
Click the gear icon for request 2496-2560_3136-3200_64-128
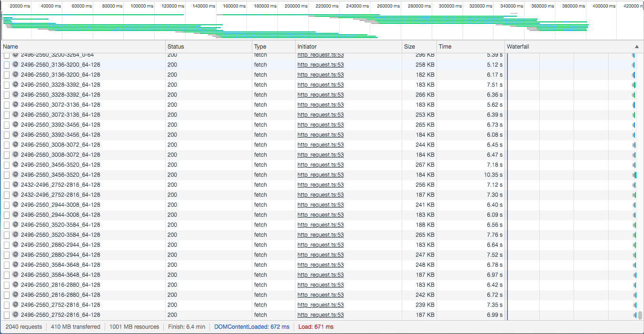[x=15, y=64]
